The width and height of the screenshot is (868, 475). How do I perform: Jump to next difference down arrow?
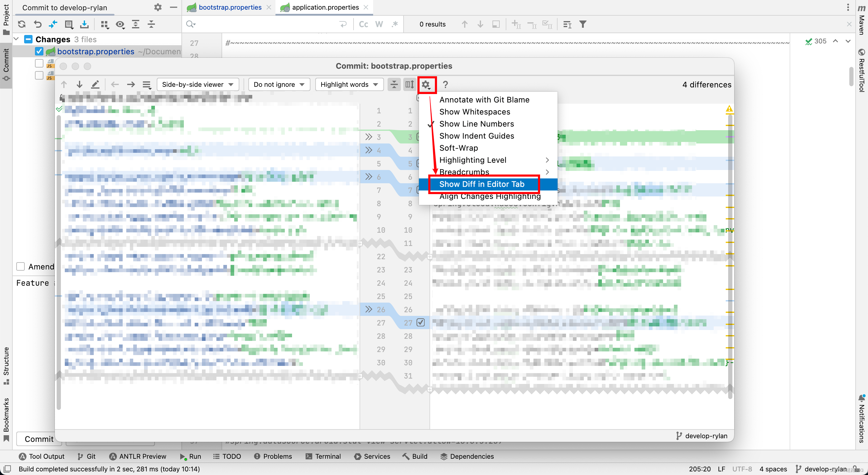point(80,85)
